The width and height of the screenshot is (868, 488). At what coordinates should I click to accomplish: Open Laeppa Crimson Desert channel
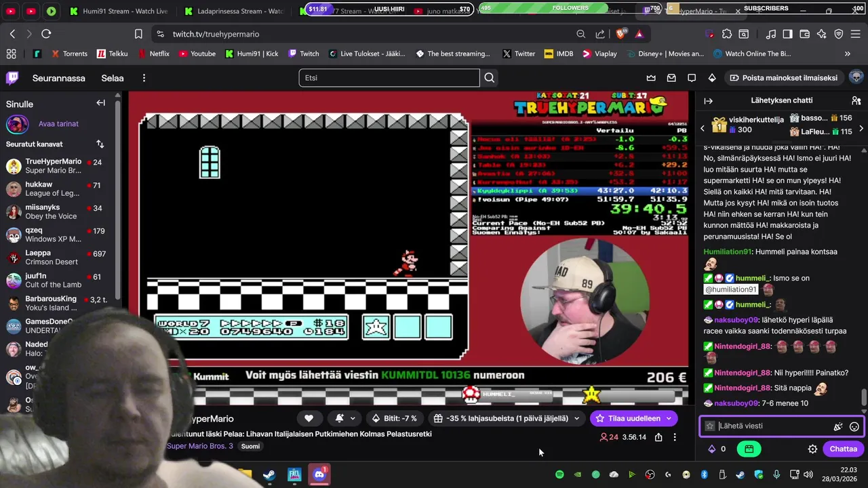58,258
